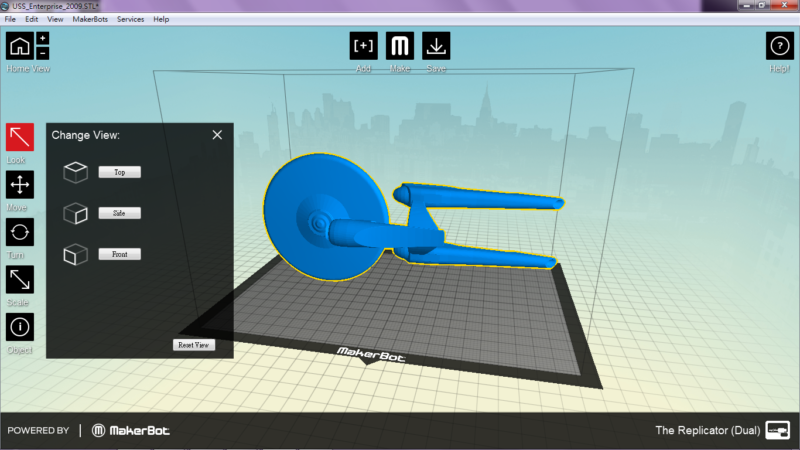Image resolution: width=800 pixels, height=450 pixels.
Task: Open the Services menu
Action: click(x=131, y=19)
